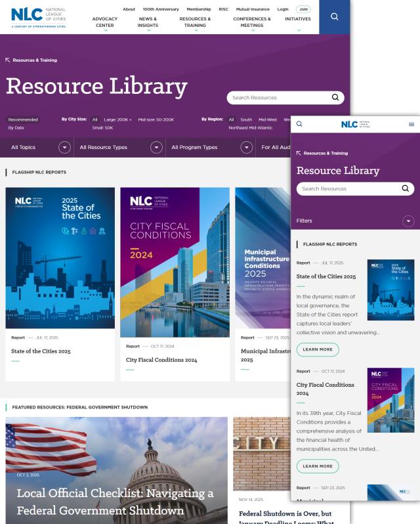Toggle the Large: 200K+ city size filter
The height and width of the screenshot is (524, 420).
coord(117,120)
